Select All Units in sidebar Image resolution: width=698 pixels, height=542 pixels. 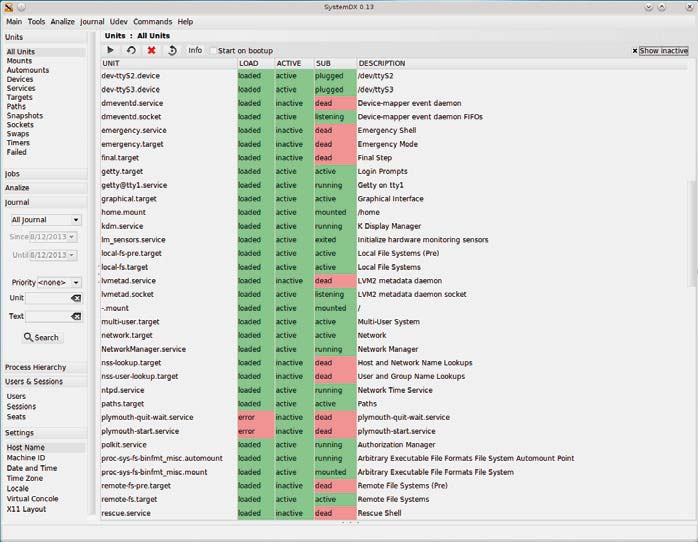coord(45,52)
